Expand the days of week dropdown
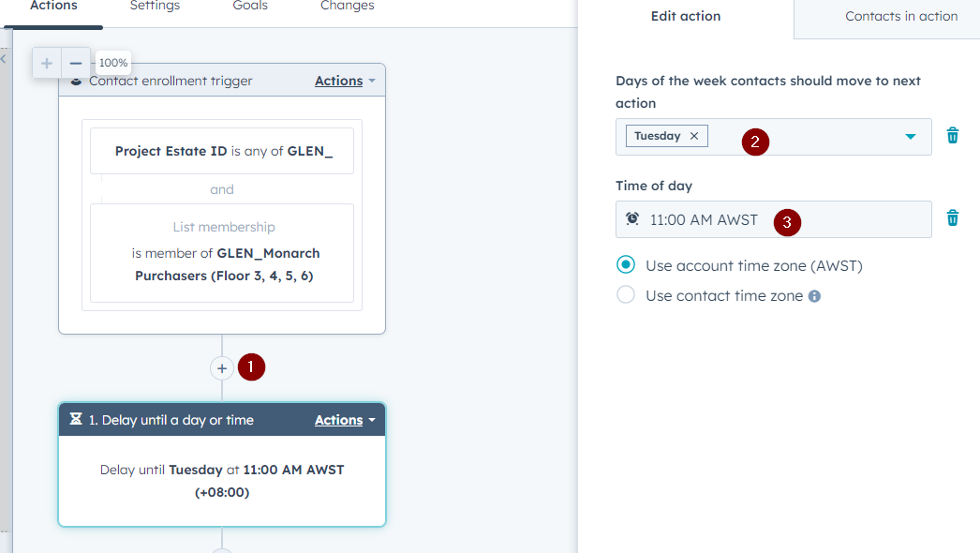This screenshot has height=553, width=980. [x=910, y=136]
